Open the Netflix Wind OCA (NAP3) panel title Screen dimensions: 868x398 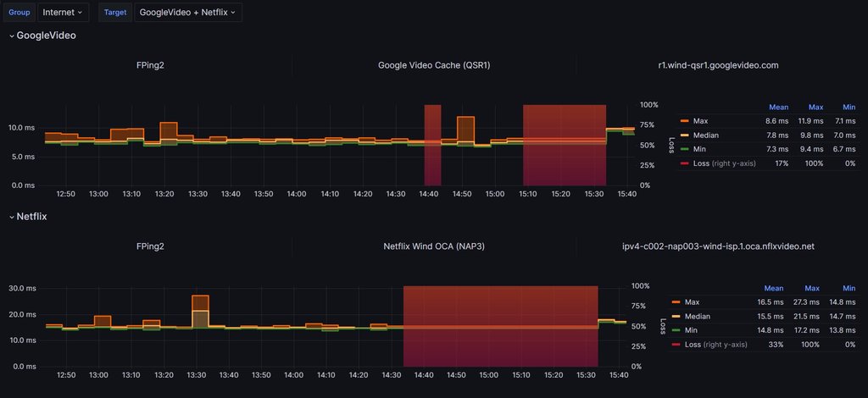point(434,246)
